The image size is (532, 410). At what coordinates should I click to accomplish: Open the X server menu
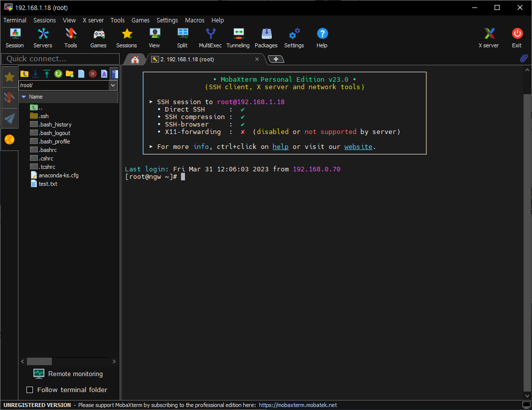click(93, 20)
